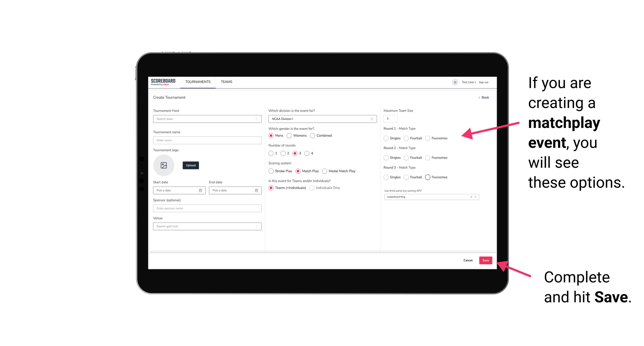Click the Save button to create tournament

pos(486,260)
